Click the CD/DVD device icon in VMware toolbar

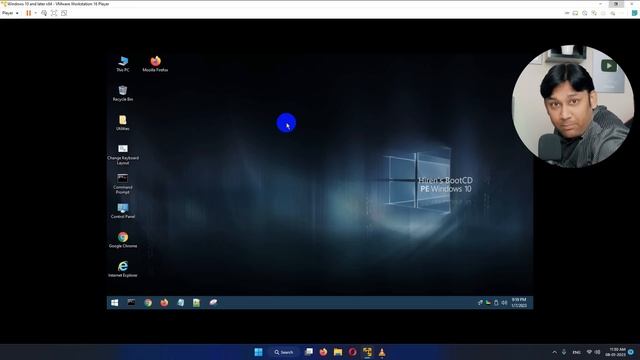[x=585, y=13]
